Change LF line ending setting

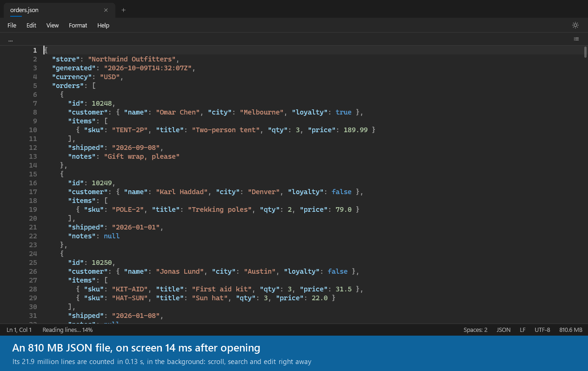click(522, 330)
